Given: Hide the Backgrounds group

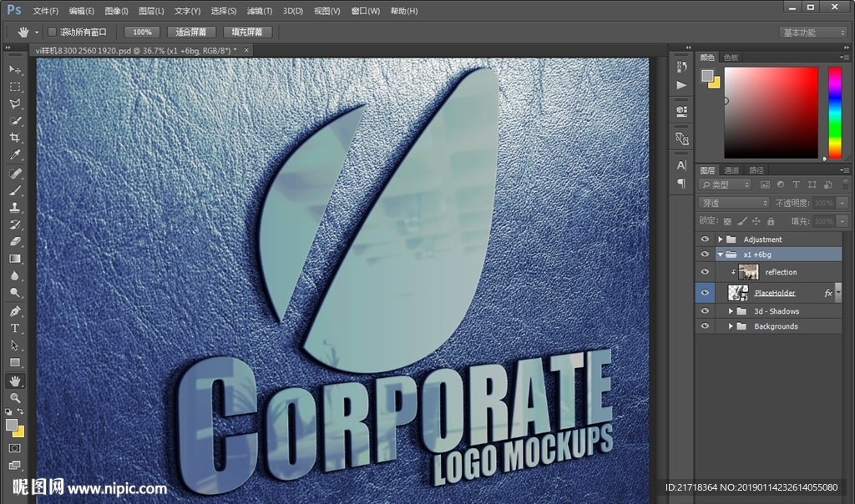Looking at the screenshot, I should [x=705, y=326].
